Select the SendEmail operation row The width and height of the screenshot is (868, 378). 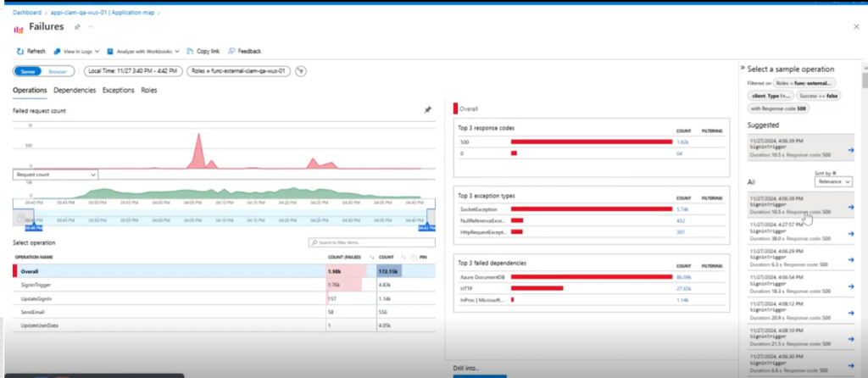click(x=224, y=312)
